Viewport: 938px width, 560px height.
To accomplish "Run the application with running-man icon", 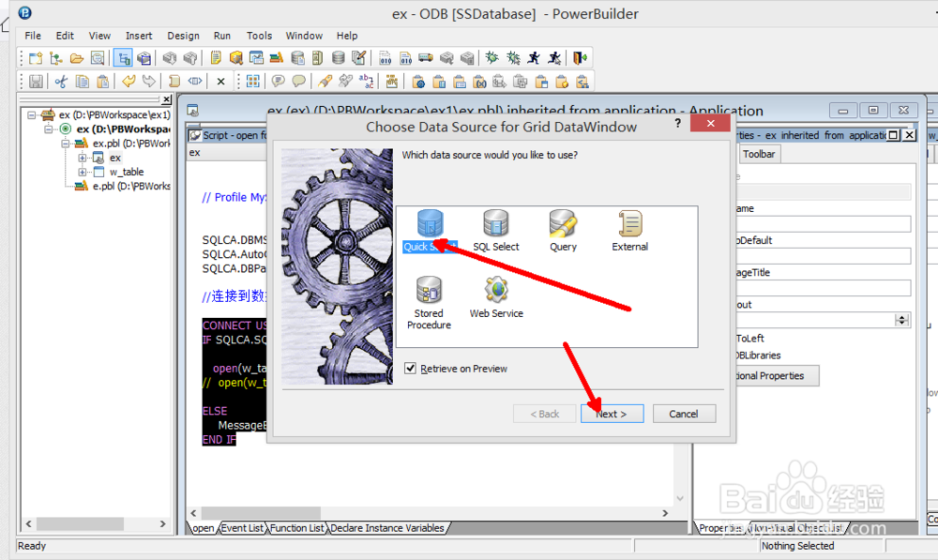I will 534,58.
